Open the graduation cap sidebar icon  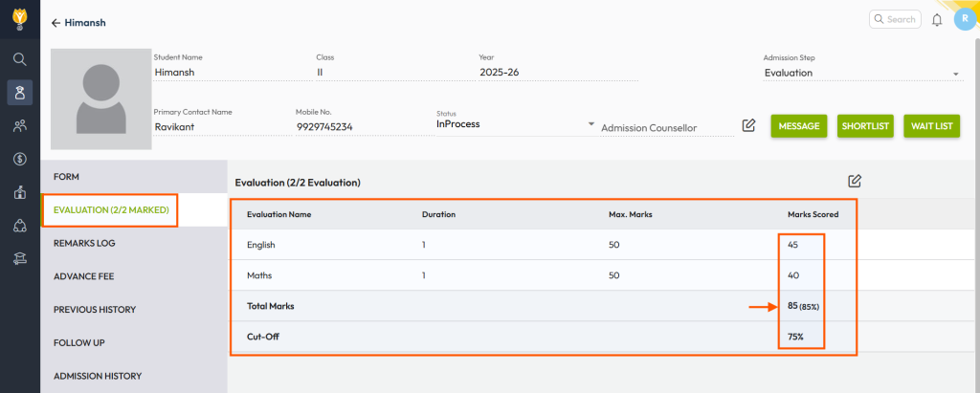19,259
